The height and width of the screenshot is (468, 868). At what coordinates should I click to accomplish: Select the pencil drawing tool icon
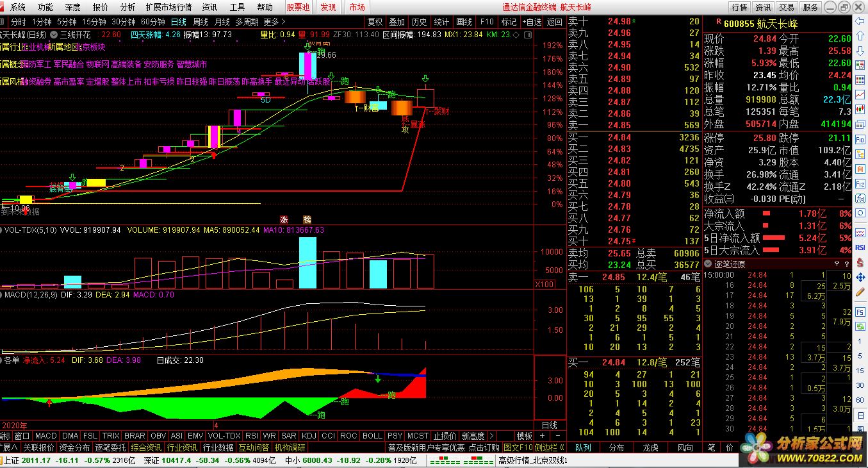(860, 292)
